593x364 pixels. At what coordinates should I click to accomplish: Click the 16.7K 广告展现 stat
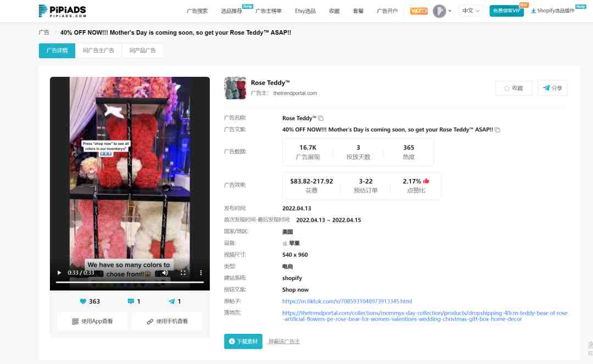coord(308,152)
